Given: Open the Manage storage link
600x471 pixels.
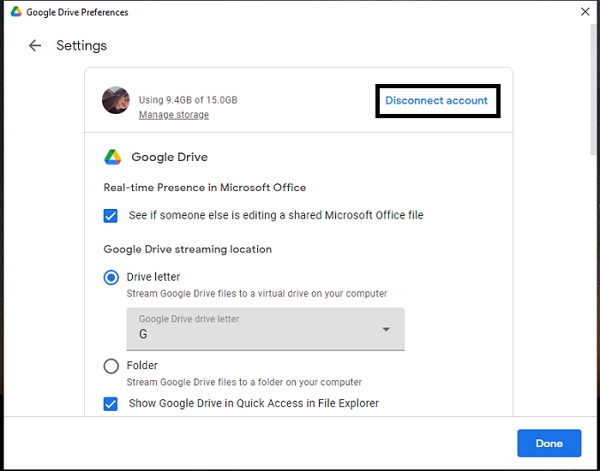Looking at the screenshot, I should 174,115.
